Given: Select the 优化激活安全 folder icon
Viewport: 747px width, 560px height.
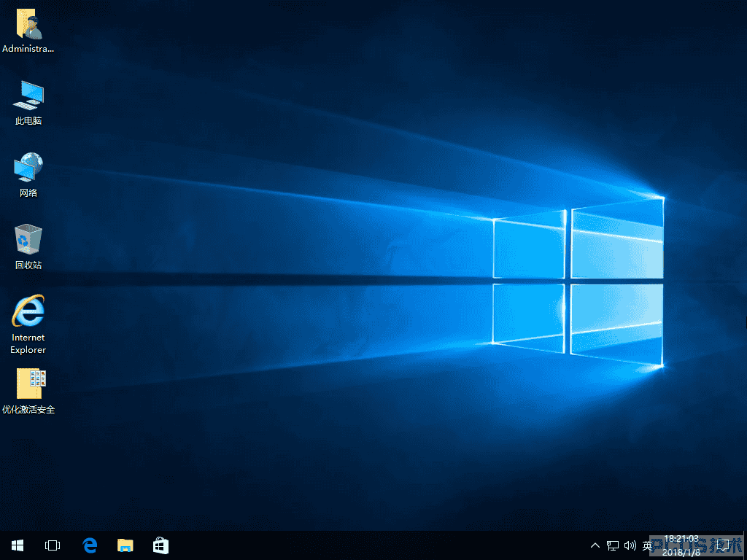Looking at the screenshot, I should tap(28, 391).
